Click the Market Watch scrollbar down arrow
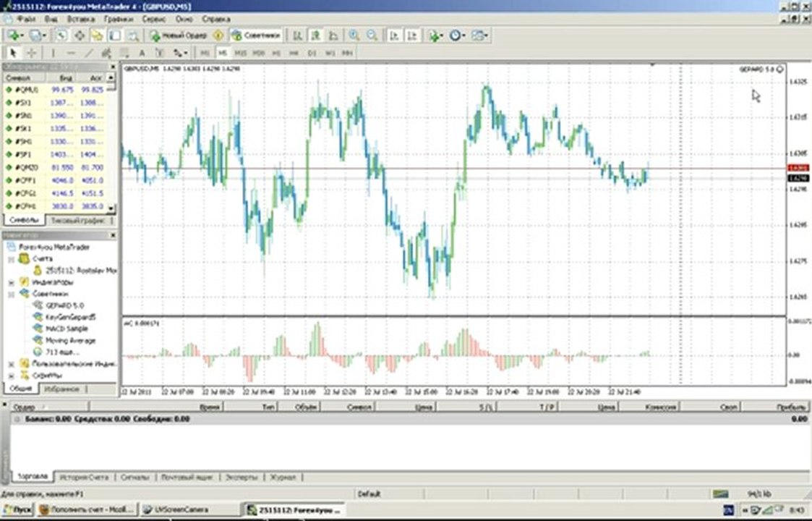This screenshot has width=812, height=521. [x=111, y=208]
